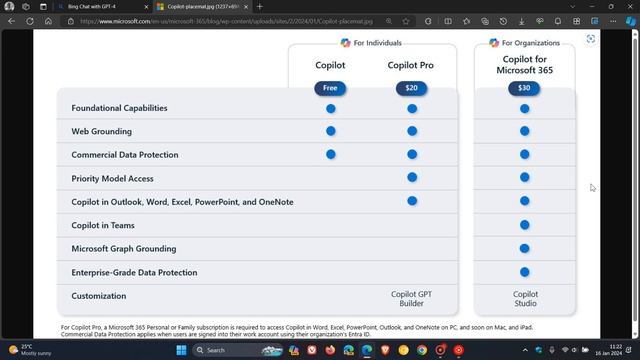Refresh the current page

click(x=30, y=21)
